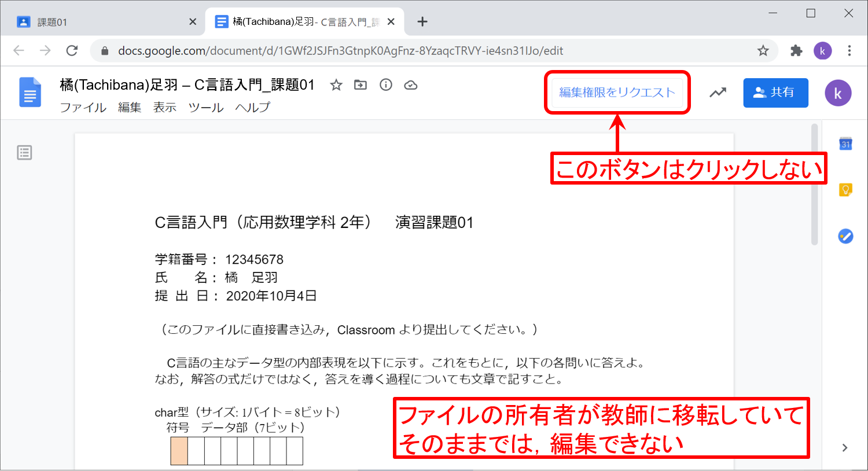Click the 氏名 橘 足羽 line
The width and height of the screenshot is (868, 471).
[216, 278]
